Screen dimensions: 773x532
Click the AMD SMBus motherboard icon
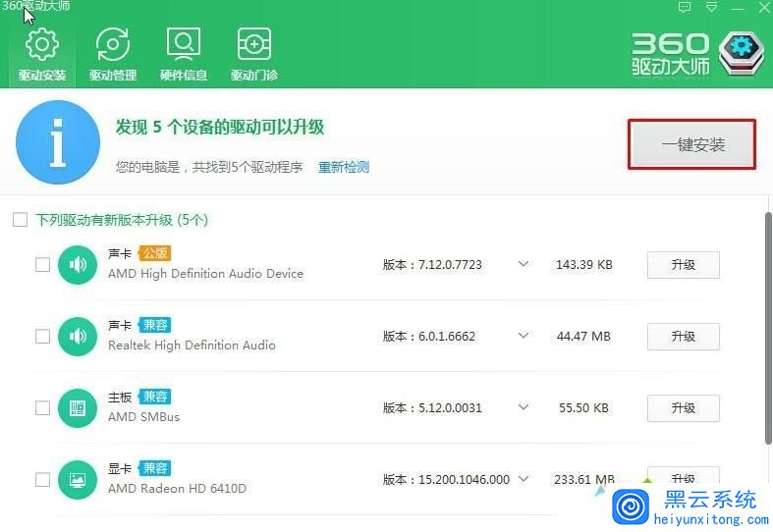click(x=77, y=407)
